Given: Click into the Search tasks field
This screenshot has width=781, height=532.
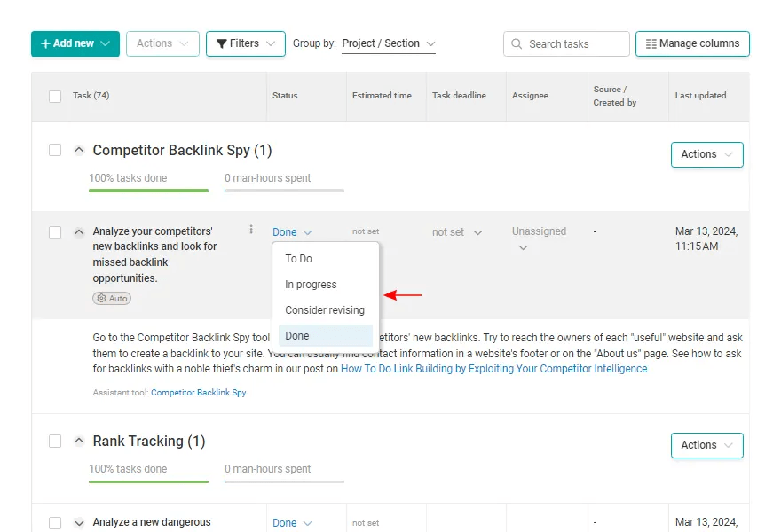Looking at the screenshot, I should 566,43.
